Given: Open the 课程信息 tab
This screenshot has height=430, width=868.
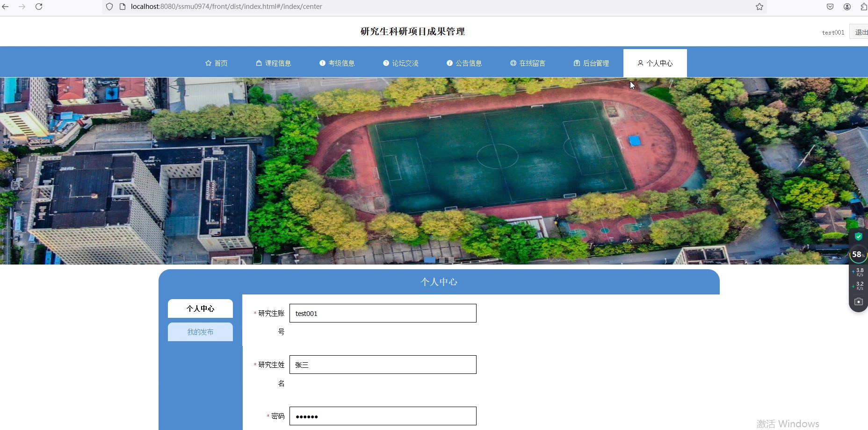Looking at the screenshot, I should coord(274,63).
